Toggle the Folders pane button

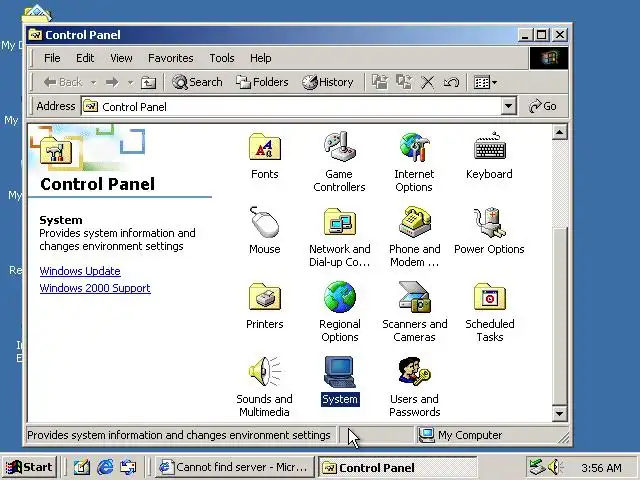tap(262, 82)
